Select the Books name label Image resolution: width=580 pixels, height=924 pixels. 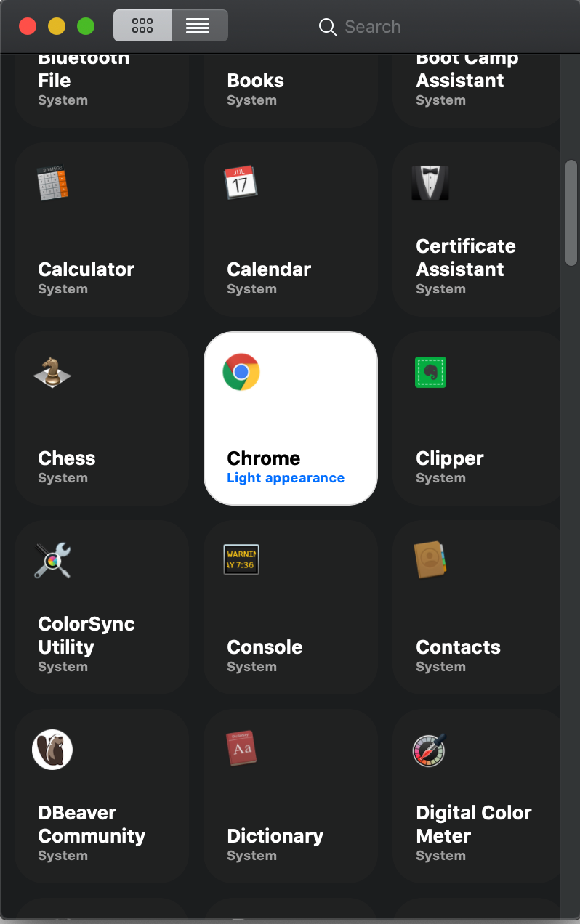(255, 81)
